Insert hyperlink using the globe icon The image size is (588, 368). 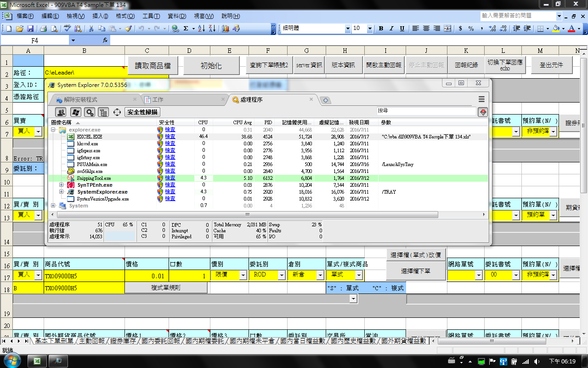[x=175, y=29]
